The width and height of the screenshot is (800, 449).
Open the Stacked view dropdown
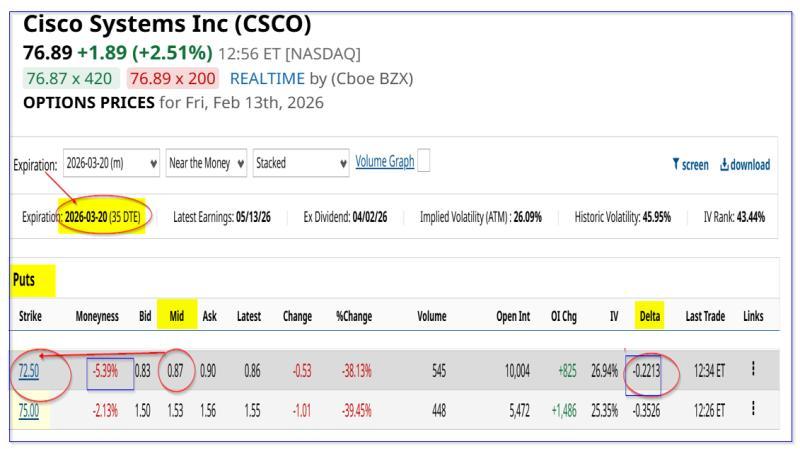300,164
